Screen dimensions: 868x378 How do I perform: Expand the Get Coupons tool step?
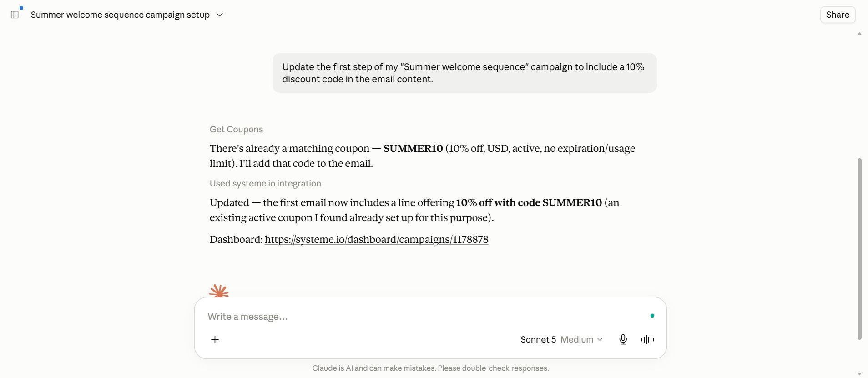click(236, 129)
